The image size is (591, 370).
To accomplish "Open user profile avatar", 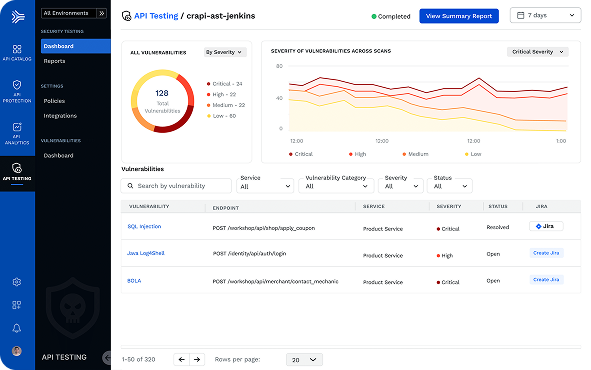I will (x=17, y=351).
